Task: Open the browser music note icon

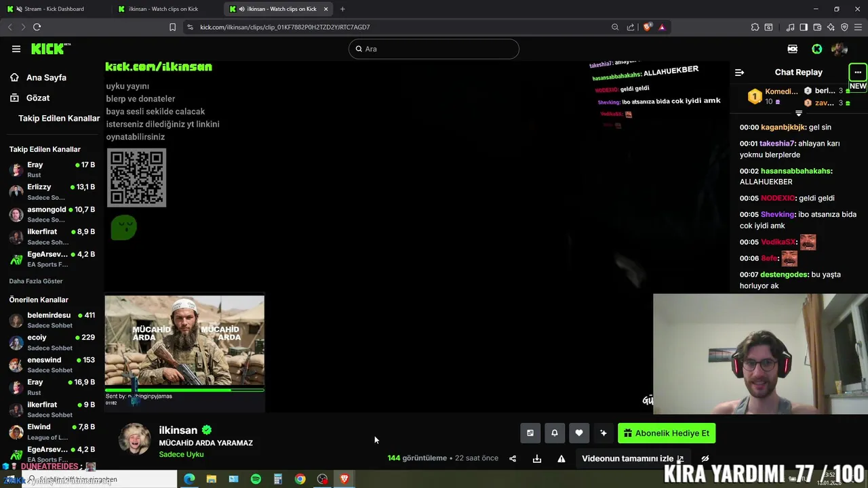Action: click(x=790, y=27)
